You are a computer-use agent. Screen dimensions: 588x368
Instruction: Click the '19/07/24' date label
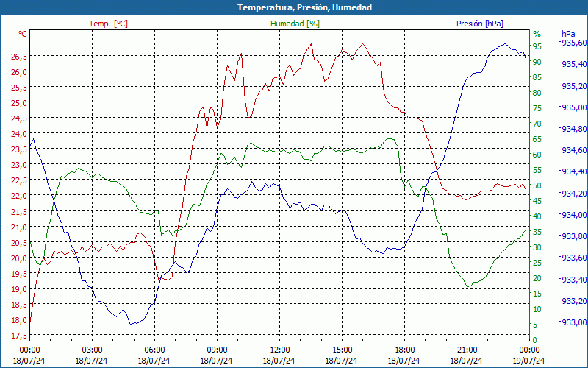click(528, 361)
